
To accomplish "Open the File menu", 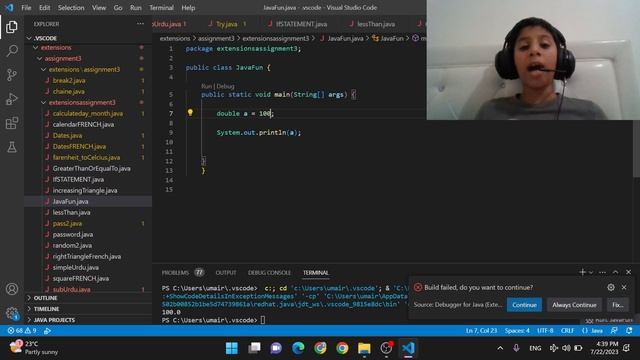I will (x=26, y=8).
